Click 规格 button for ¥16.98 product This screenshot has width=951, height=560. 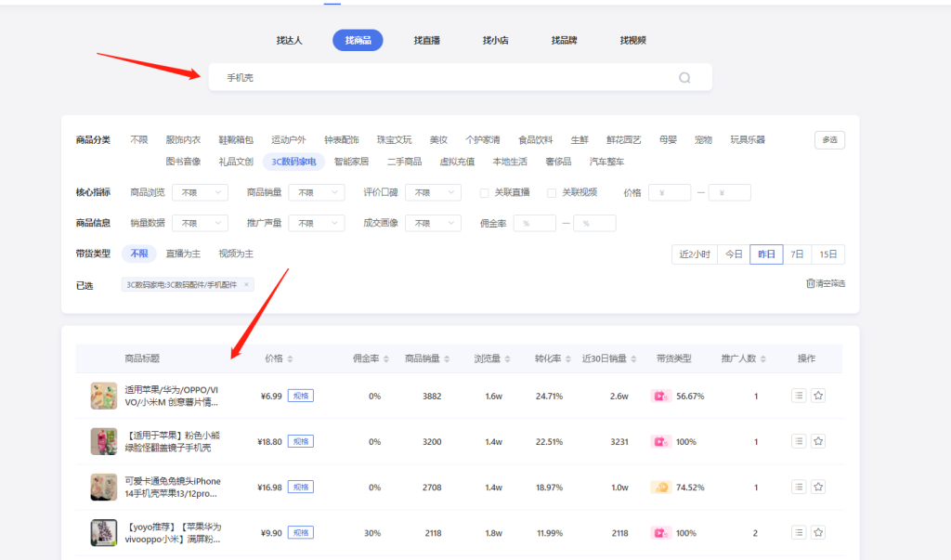[x=301, y=488]
